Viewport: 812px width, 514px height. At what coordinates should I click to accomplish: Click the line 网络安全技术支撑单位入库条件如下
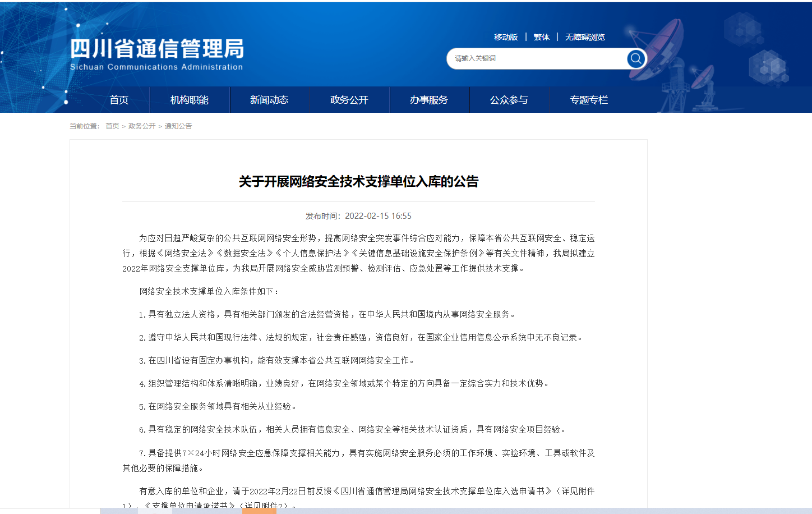tap(209, 291)
